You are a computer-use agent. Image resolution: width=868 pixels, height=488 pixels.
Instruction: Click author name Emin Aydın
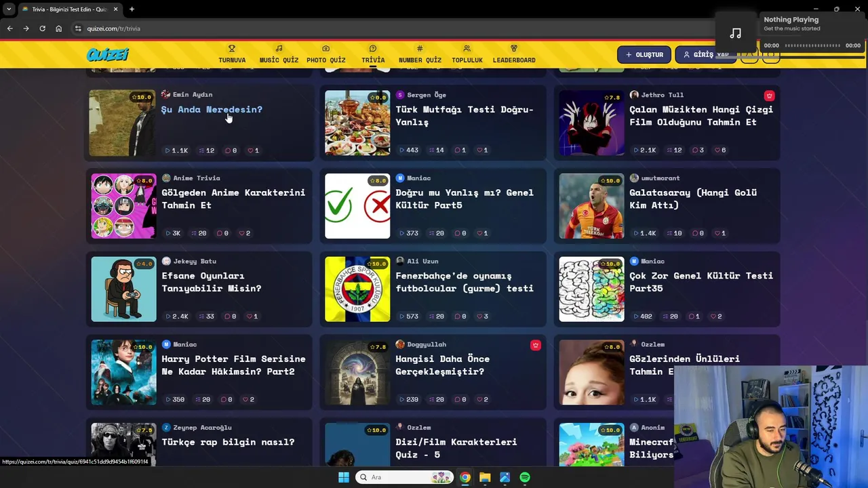(x=193, y=95)
